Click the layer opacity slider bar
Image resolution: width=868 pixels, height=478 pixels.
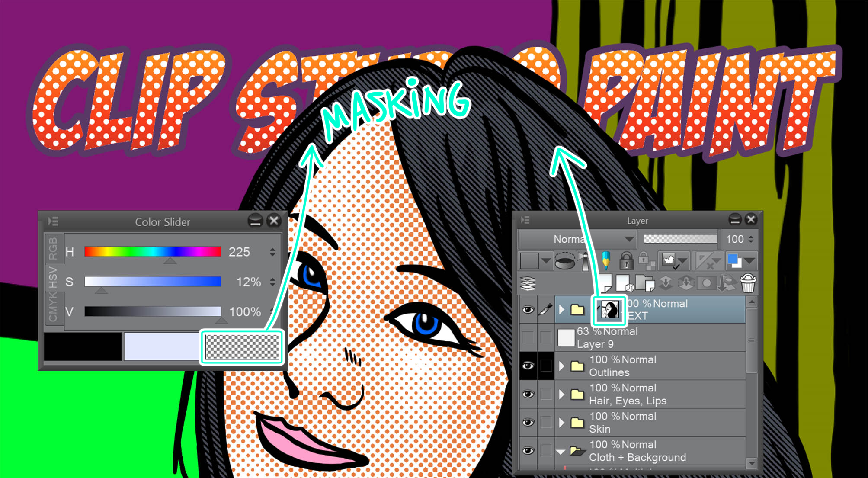tap(680, 239)
